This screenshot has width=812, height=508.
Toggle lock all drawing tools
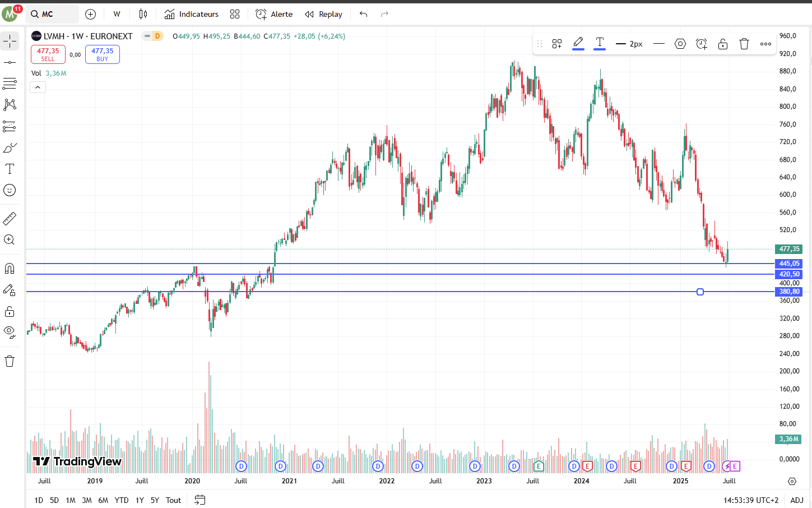click(x=10, y=311)
